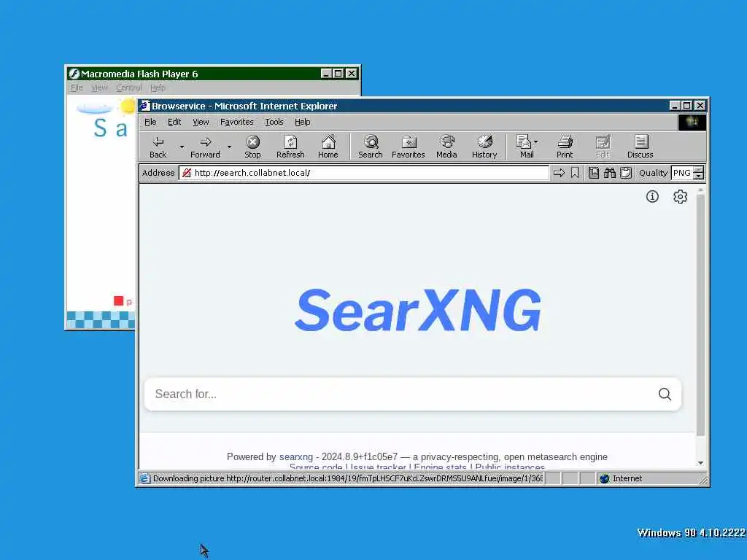Print the page with the Print icon

click(565, 147)
